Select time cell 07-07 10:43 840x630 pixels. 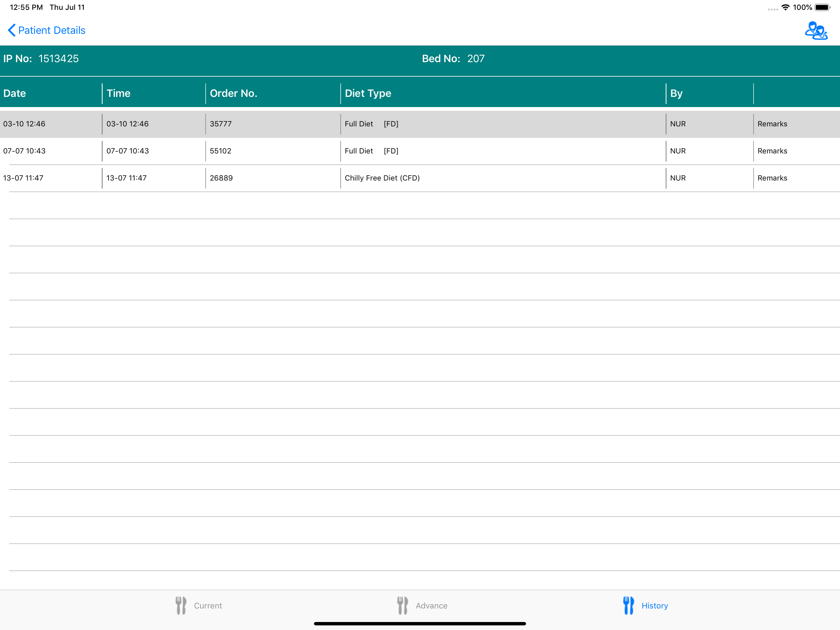tap(128, 151)
